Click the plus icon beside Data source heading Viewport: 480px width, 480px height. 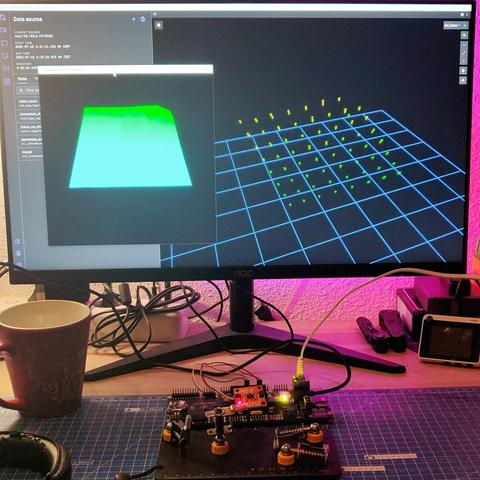point(134,19)
